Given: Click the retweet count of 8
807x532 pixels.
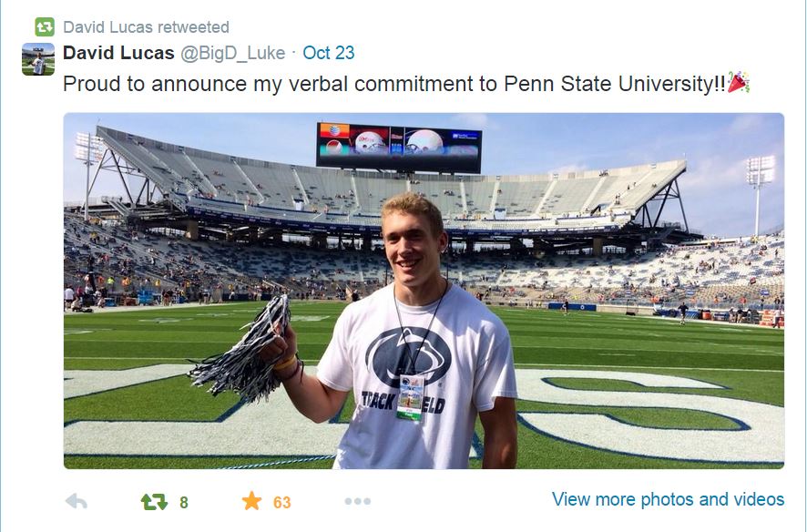Looking at the screenshot, I should [184, 502].
